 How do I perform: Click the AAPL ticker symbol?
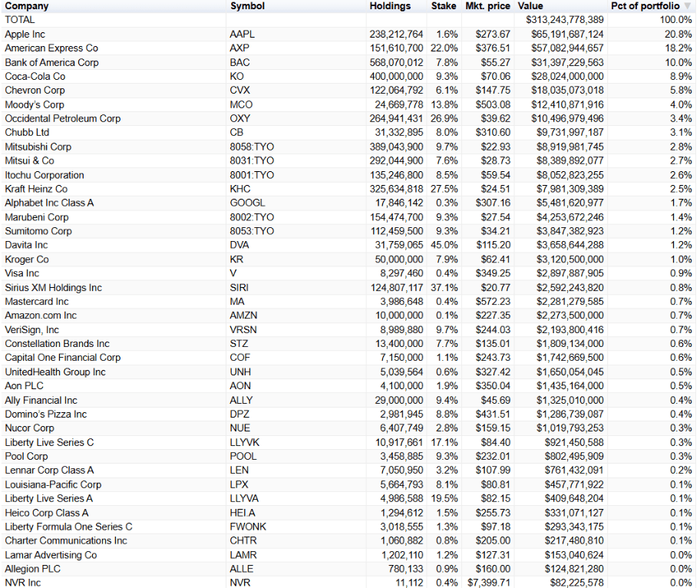coord(240,34)
